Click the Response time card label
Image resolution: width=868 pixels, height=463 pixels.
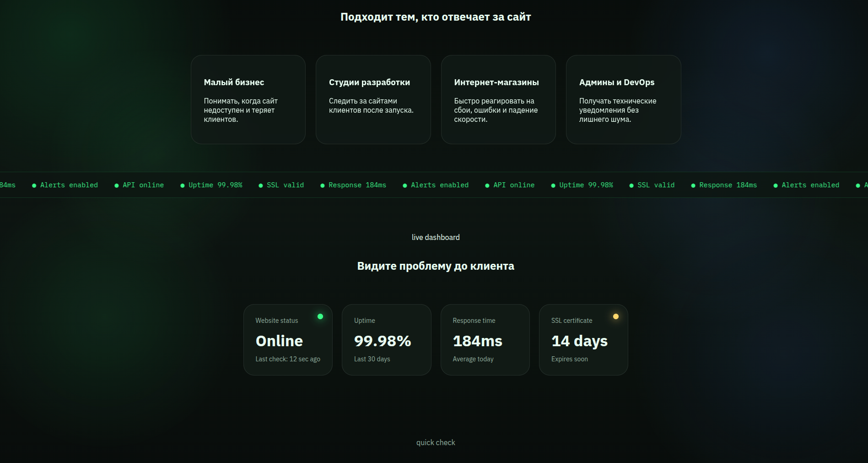[x=474, y=321]
